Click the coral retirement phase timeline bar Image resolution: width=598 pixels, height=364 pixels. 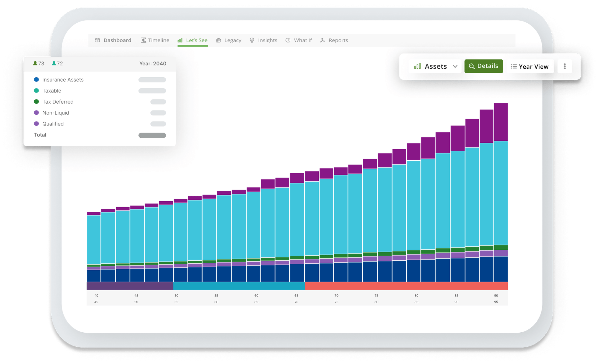tap(406, 286)
